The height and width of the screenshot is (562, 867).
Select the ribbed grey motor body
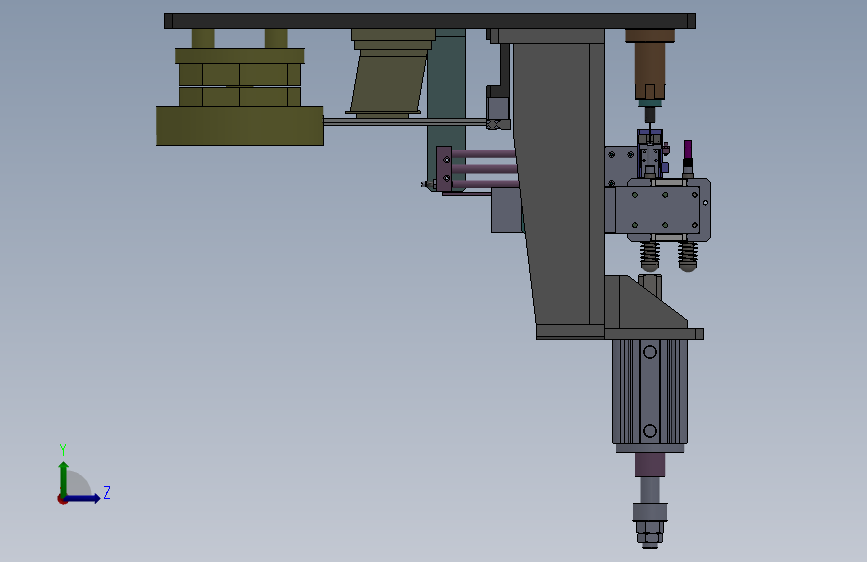point(650,392)
